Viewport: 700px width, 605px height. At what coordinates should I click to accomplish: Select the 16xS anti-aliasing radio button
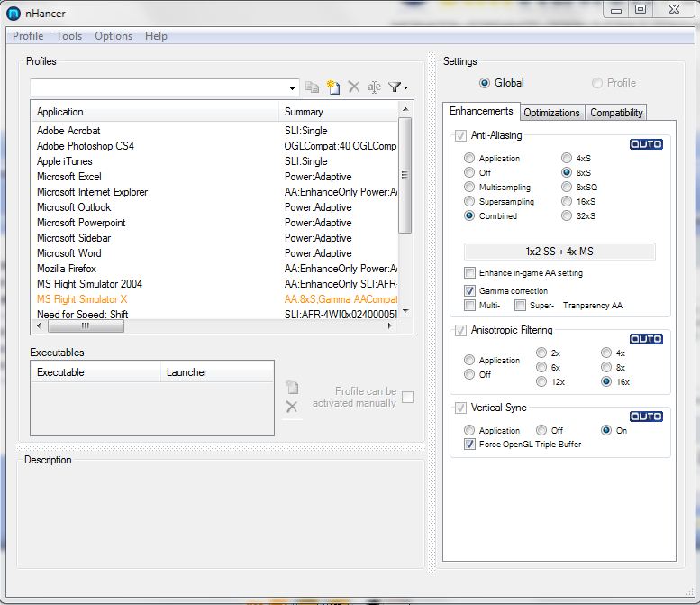pyautogui.click(x=567, y=202)
